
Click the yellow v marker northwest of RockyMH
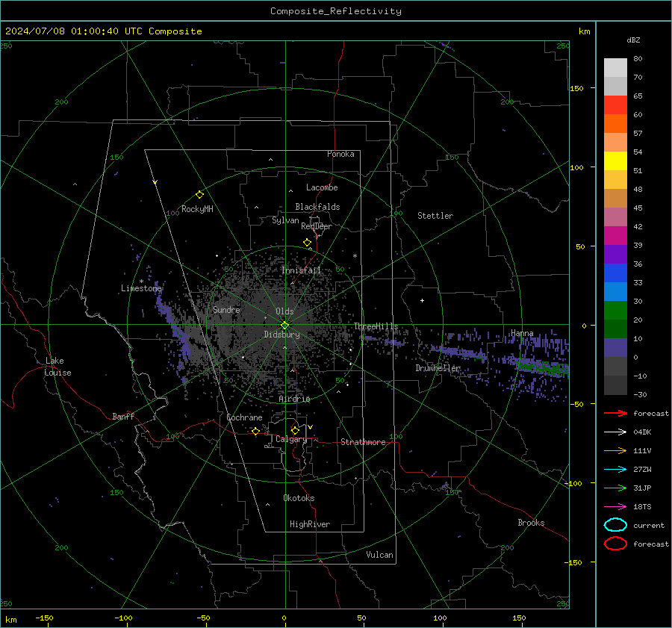click(155, 182)
